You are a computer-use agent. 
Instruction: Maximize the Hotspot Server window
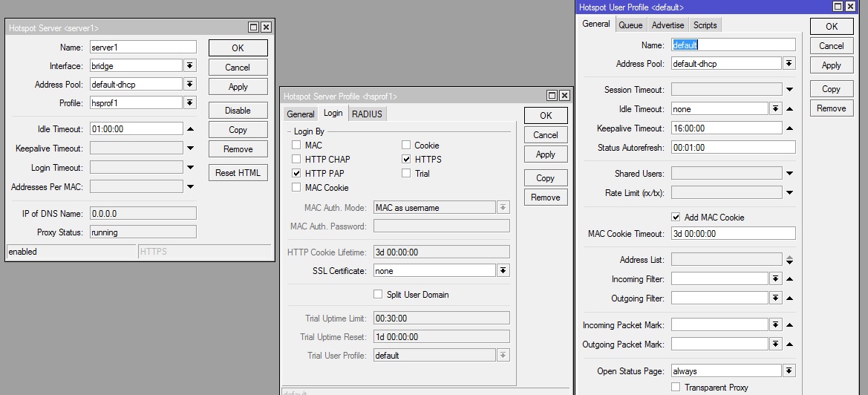[x=253, y=27]
